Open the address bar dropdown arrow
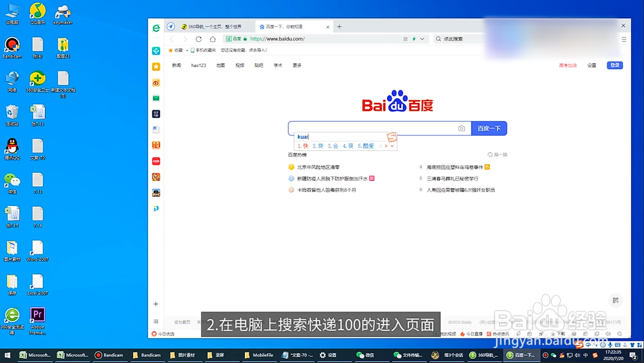Screen dimensions: 644x363 click(x=422, y=39)
